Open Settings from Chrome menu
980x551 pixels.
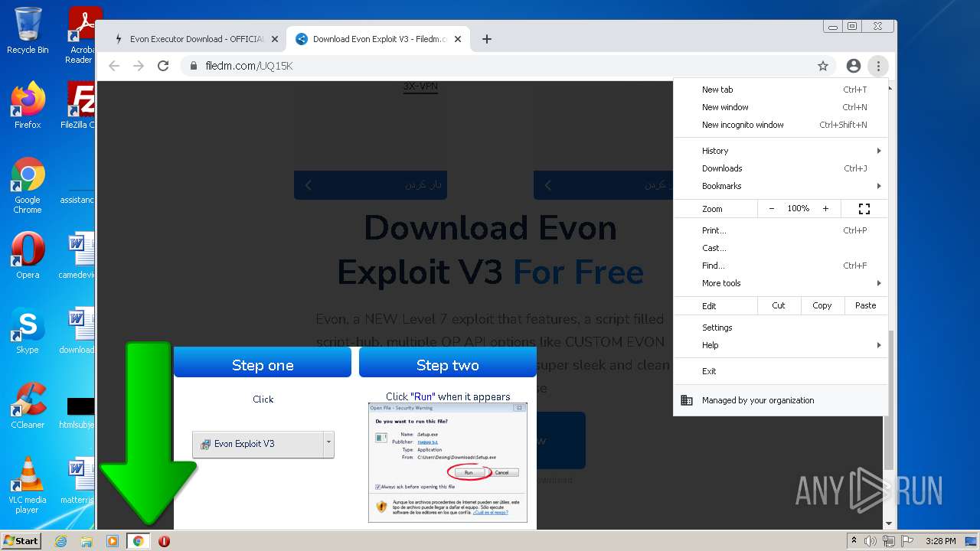[x=780, y=328]
